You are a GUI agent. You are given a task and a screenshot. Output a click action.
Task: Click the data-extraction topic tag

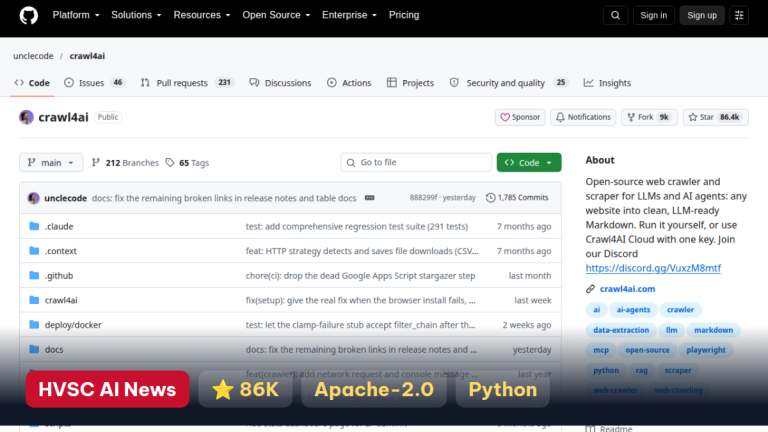621,330
